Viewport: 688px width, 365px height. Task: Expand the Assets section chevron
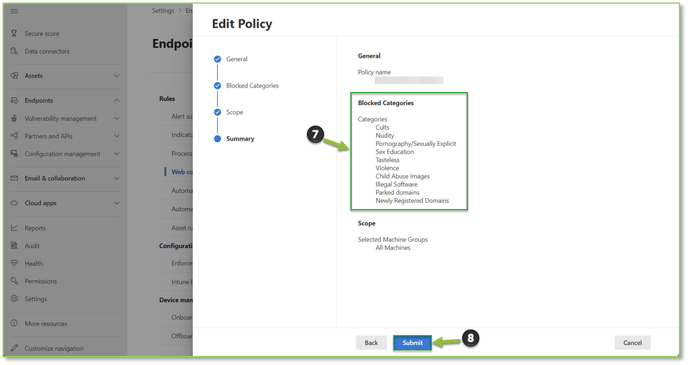tap(117, 76)
